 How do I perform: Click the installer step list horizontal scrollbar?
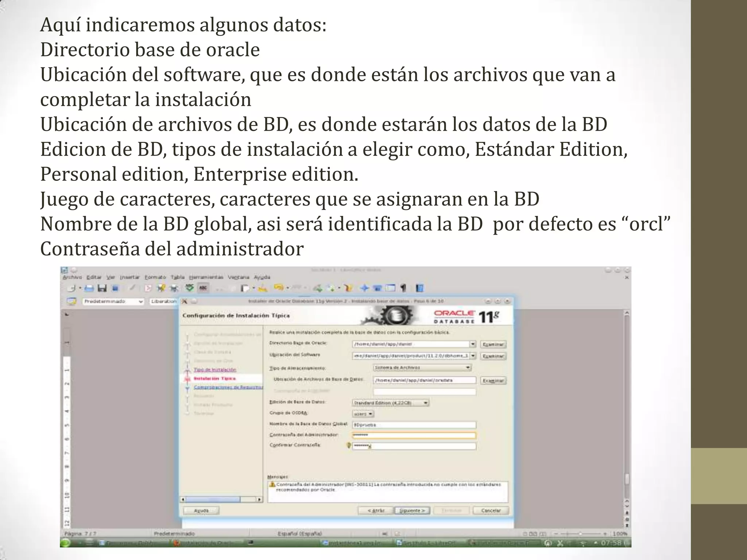coord(222,499)
